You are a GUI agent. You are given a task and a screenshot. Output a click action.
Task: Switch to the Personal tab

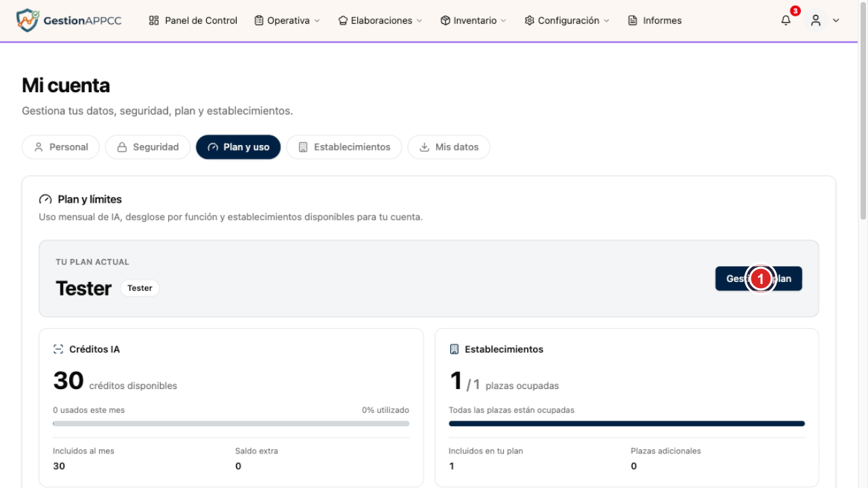click(61, 147)
